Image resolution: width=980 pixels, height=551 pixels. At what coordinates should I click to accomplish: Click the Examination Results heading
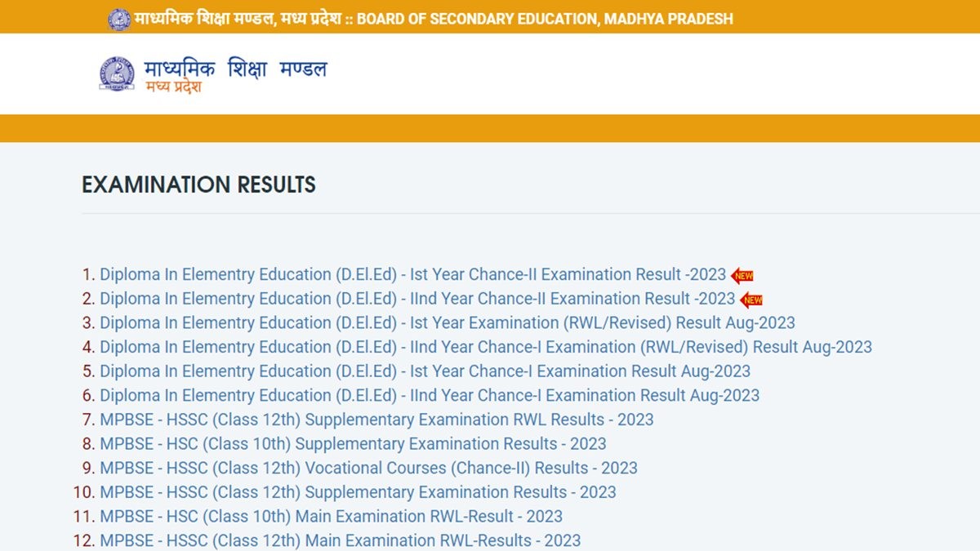198,185
